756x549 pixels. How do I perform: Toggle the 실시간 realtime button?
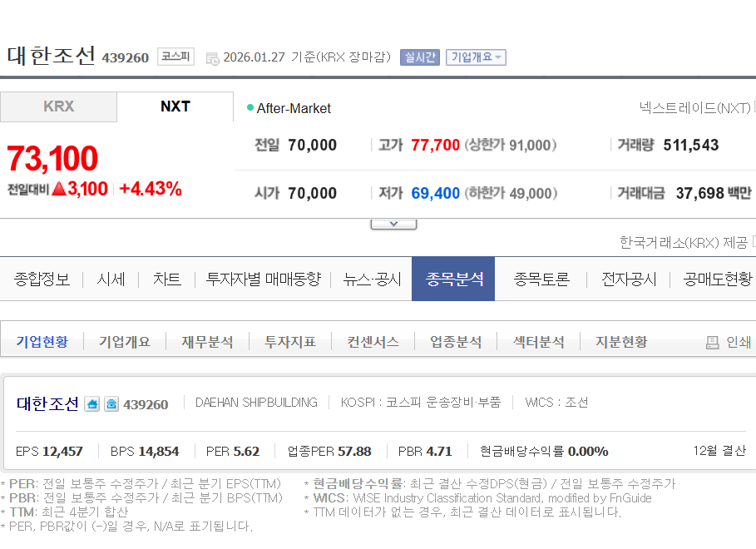pos(419,57)
